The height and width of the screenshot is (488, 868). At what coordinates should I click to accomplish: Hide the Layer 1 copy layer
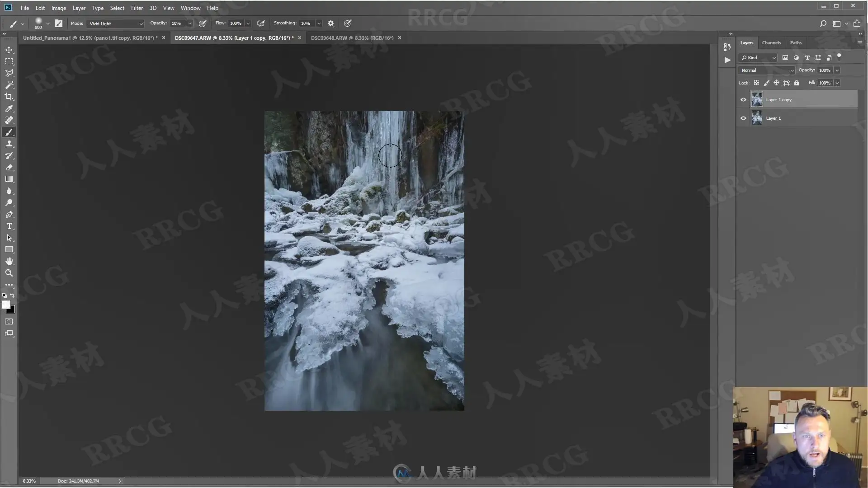(x=743, y=100)
